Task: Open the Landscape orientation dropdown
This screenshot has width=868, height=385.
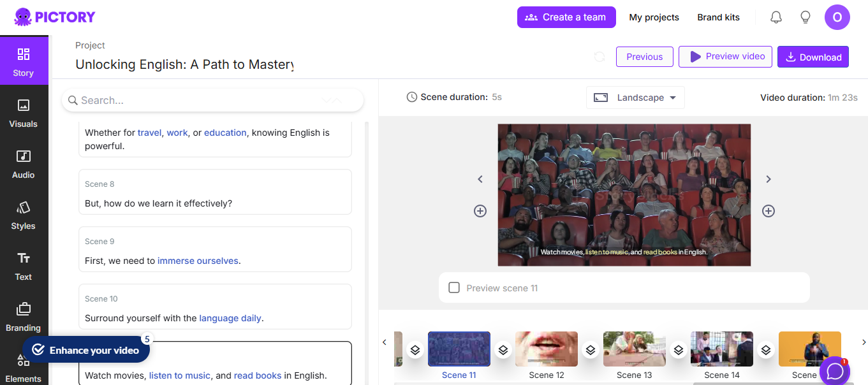Action: pos(635,98)
